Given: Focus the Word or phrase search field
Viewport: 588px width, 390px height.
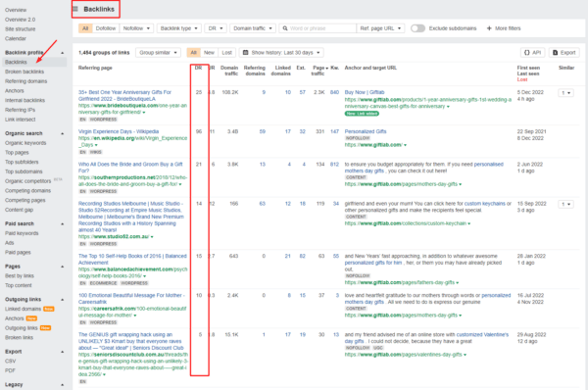Looking at the screenshot, I should coord(318,28).
